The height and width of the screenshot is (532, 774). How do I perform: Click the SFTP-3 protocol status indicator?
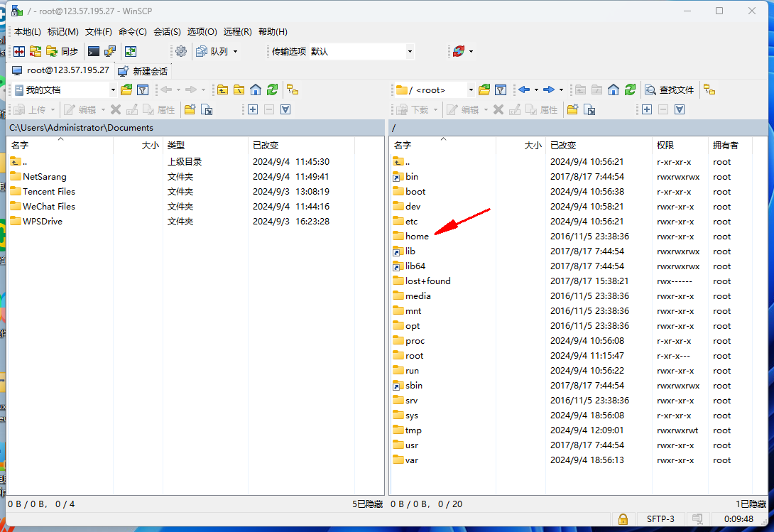click(x=660, y=519)
